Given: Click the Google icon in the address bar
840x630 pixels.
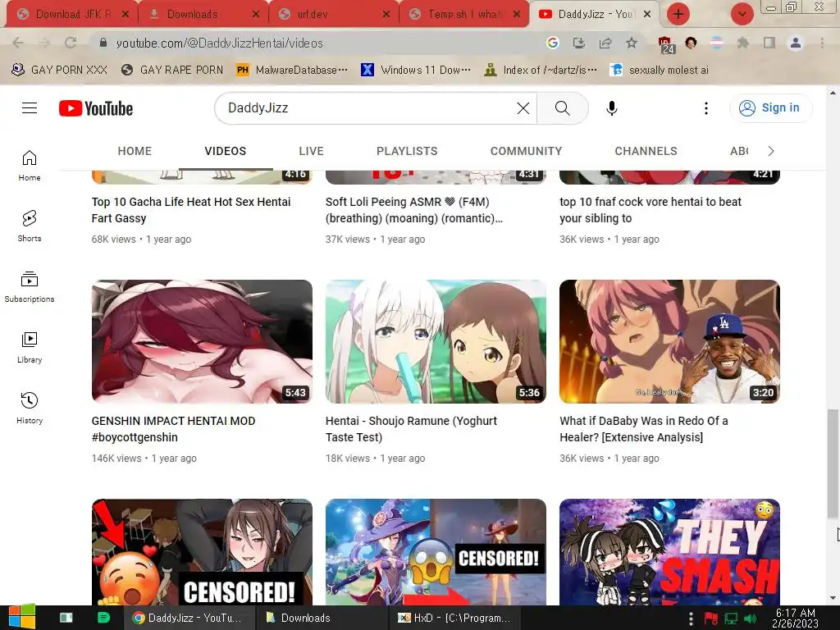Looking at the screenshot, I should (553, 43).
